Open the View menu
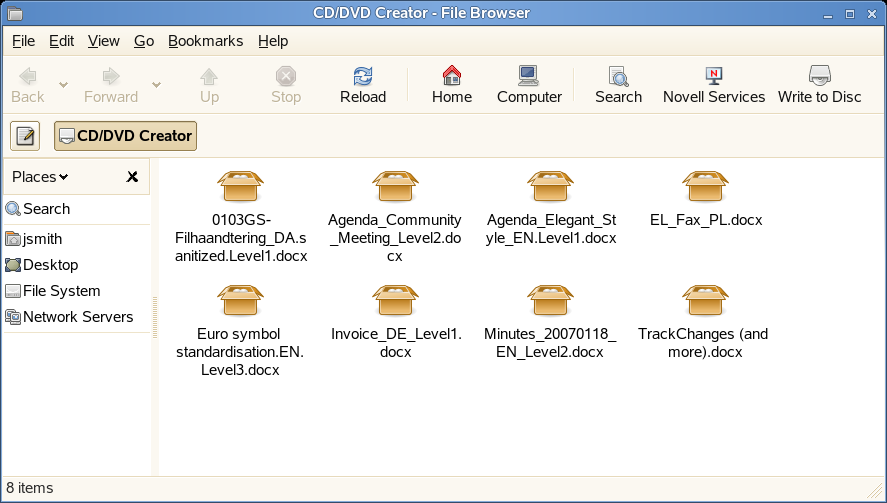This screenshot has height=503, width=887. pyautogui.click(x=104, y=41)
